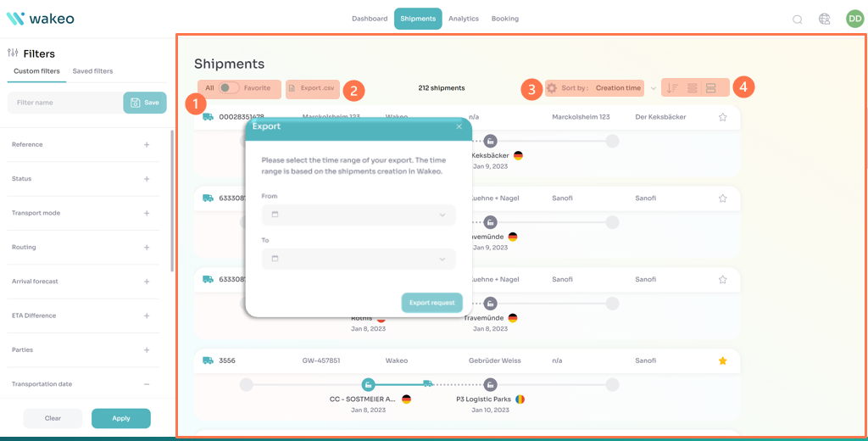Switch to compact list view icon

click(692, 88)
